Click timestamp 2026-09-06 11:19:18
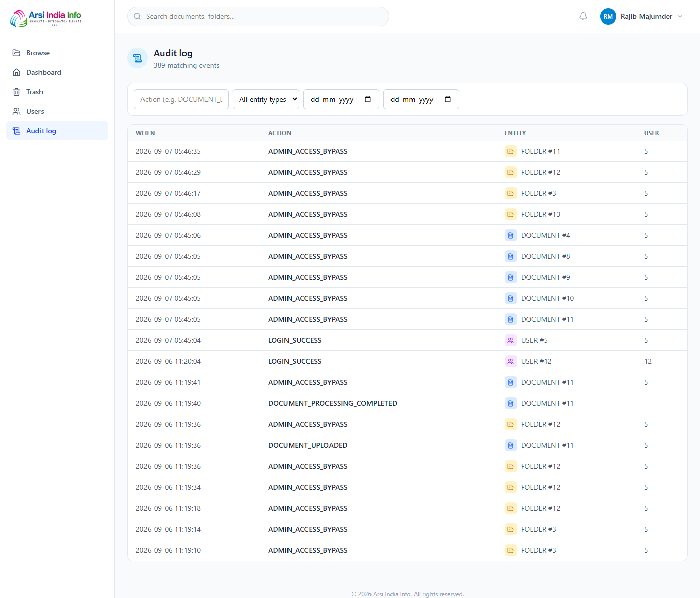 pyautogui.click(x=168, y=508)
